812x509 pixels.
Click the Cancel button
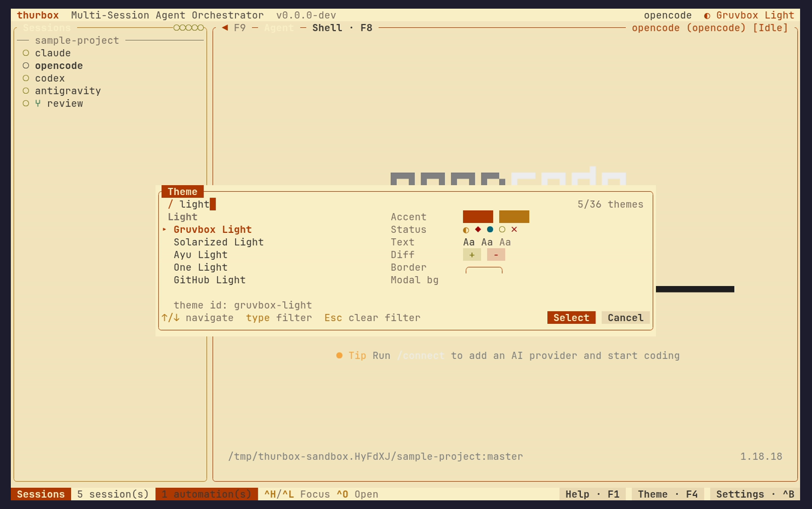coord(625,318)
